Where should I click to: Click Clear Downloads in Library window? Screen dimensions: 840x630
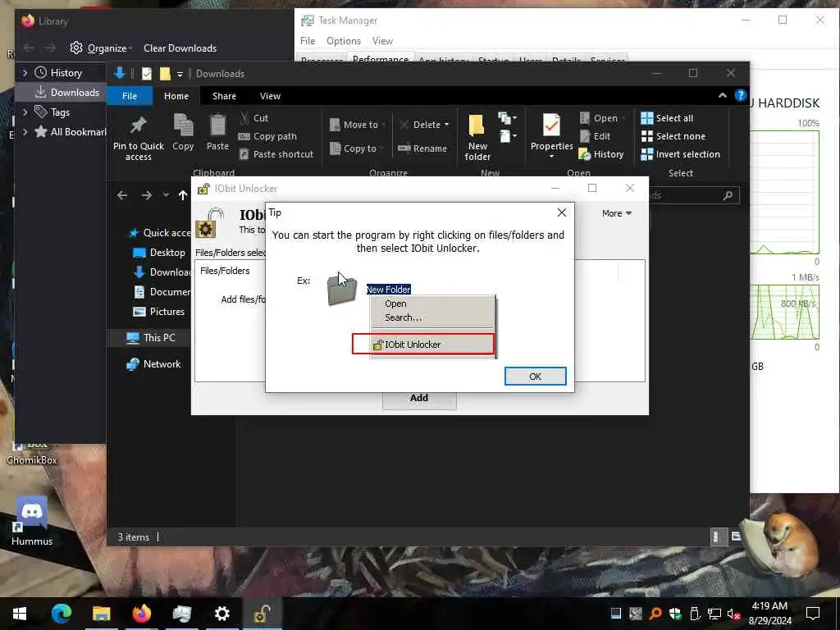point(180,48)
